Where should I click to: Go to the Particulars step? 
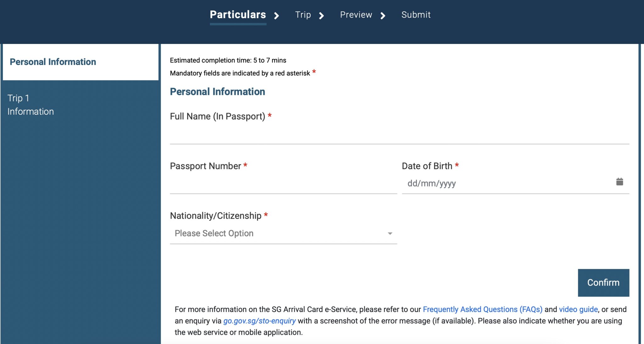pyautogui.click(x=238, y=15)
